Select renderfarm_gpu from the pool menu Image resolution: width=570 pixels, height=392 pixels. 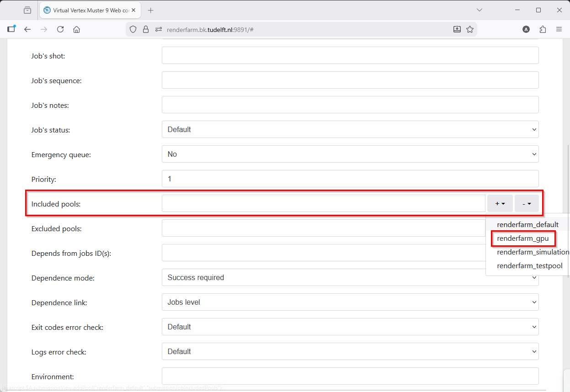[522, 238]
